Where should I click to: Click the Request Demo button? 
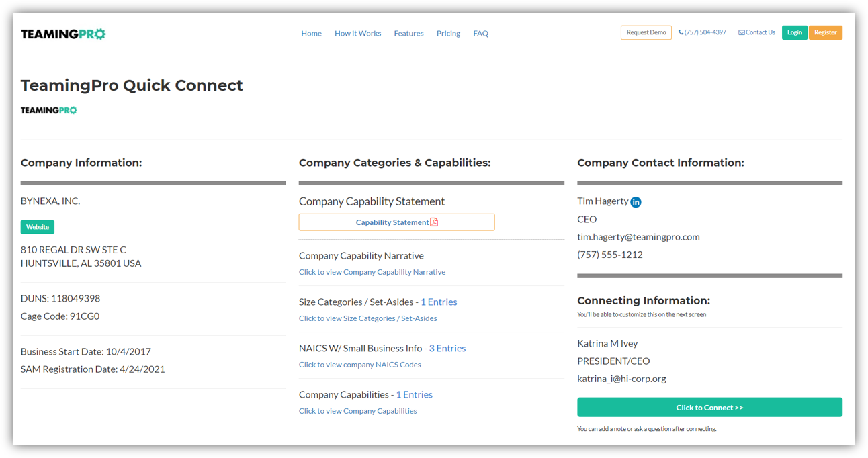646,32
